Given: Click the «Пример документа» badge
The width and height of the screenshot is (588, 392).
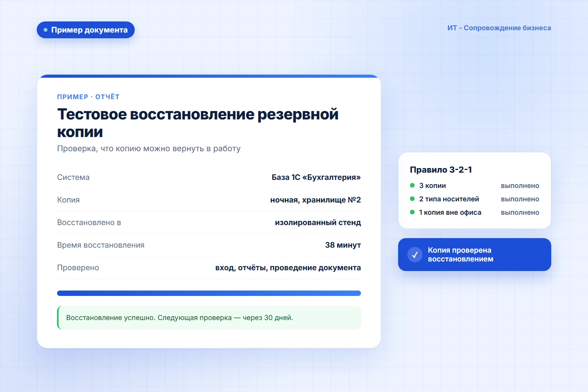Looking at the screenshot, I should click(x=86, y=30).
